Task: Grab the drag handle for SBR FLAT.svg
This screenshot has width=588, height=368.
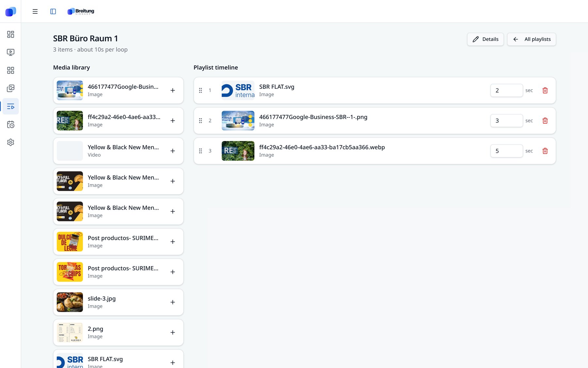Action: click(201, 90)
